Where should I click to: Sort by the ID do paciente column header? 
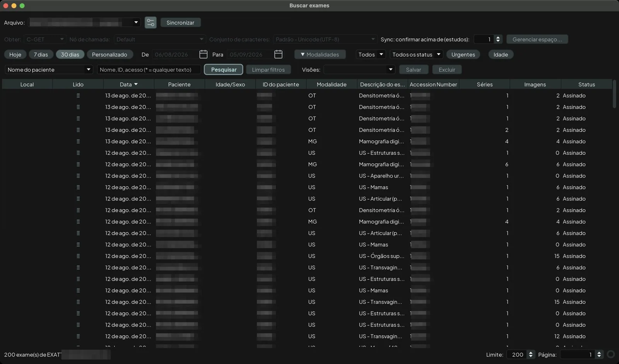[281, 84]
